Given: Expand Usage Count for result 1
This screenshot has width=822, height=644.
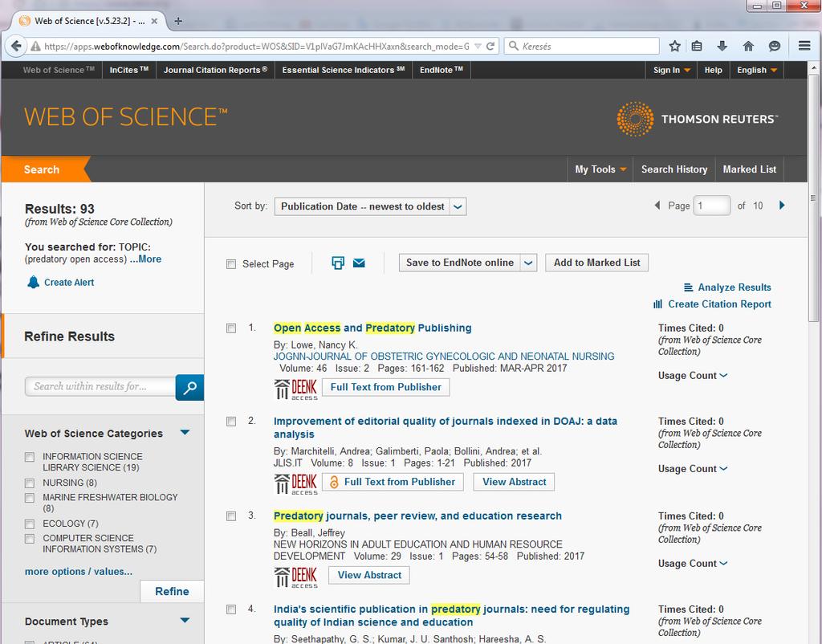Looking at the screenshot, I should [x=693, y=376].
